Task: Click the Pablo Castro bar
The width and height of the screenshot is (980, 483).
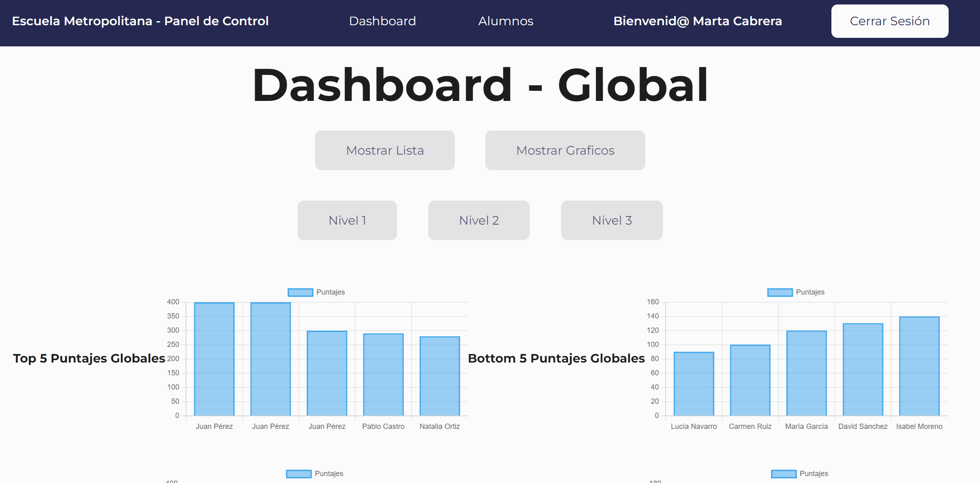Action: [x=384, y=375]
